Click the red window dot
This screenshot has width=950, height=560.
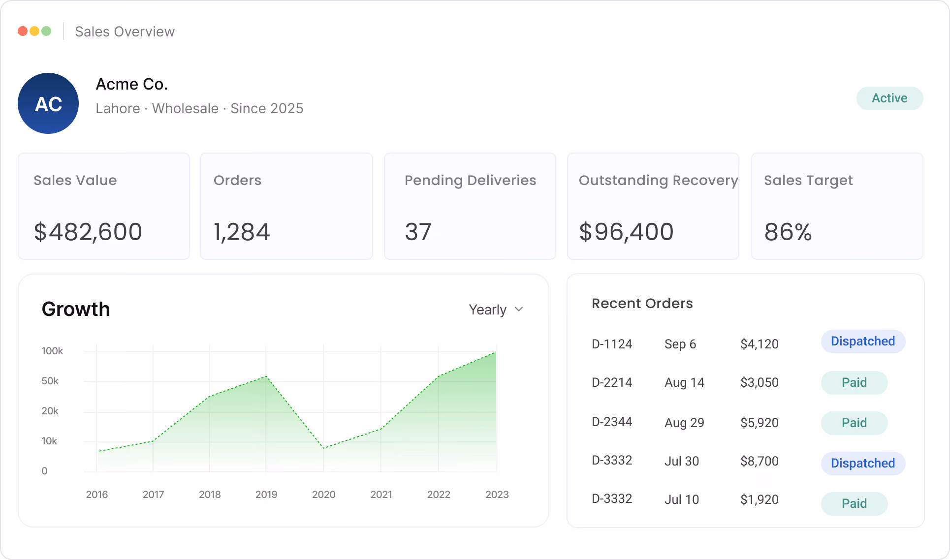[23, 31]
